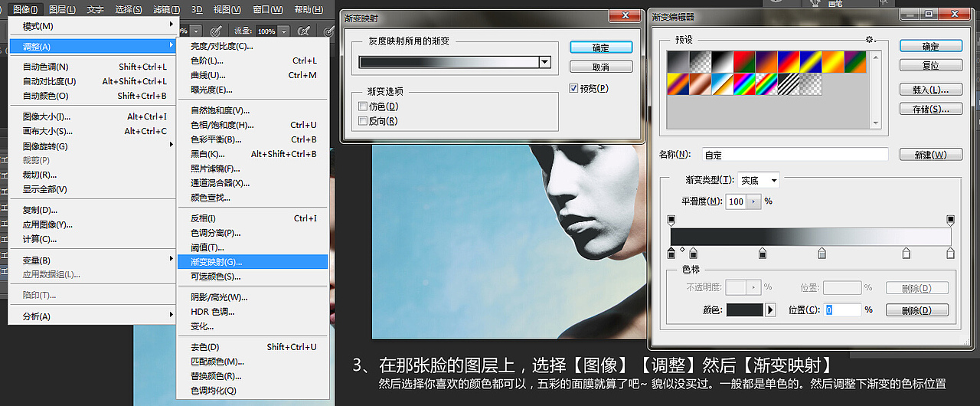This screenshot has width=980, height=406.
Task: Choose Hue/Saturation (色相/饱和度) menu item
Action: pyautogui.click(x=253, y=125)
